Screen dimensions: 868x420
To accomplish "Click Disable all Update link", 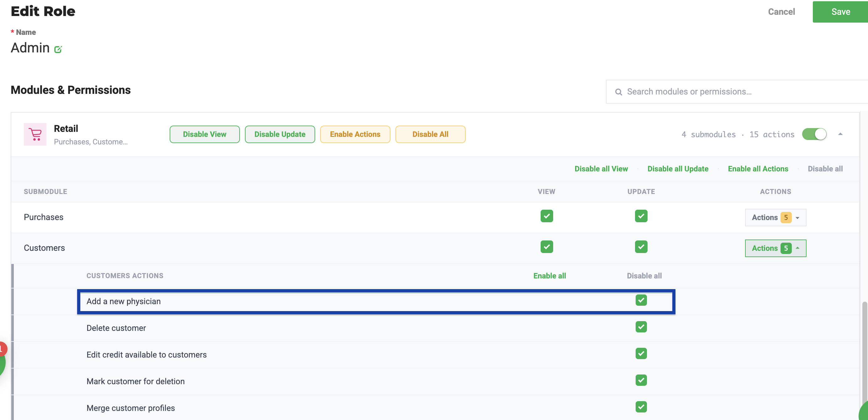I will click(x=678, y=169).
